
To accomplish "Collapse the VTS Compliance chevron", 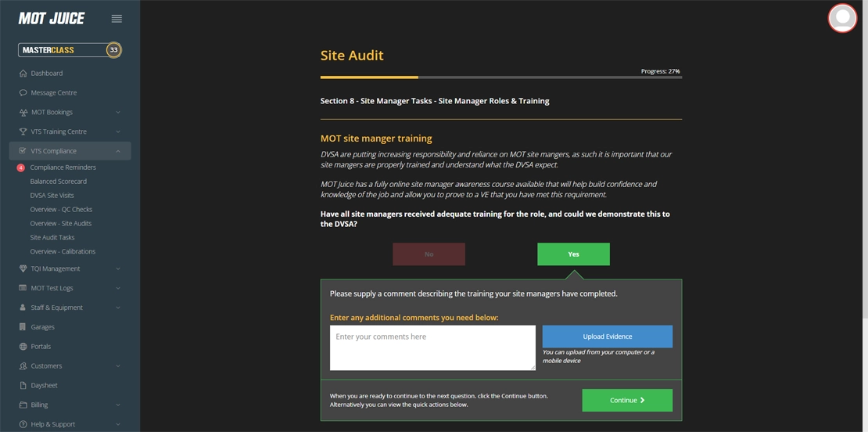I will pos(118,151).
